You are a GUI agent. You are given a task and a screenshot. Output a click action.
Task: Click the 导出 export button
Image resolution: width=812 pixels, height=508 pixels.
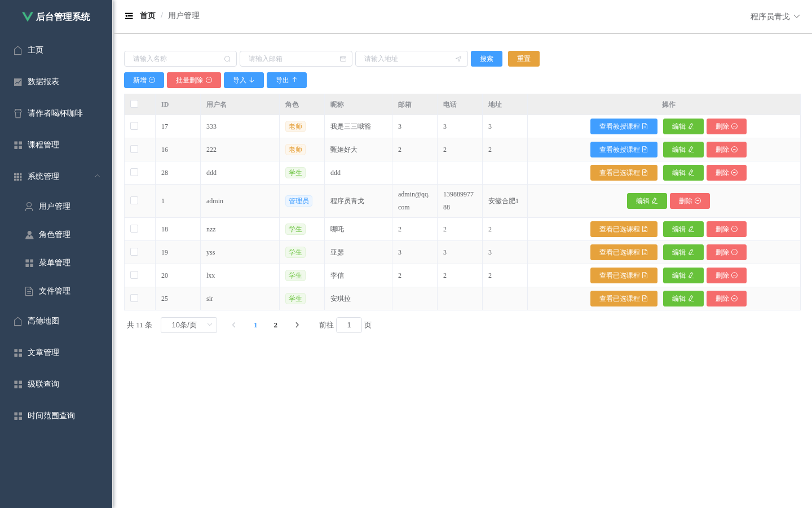tap(286, 80)
